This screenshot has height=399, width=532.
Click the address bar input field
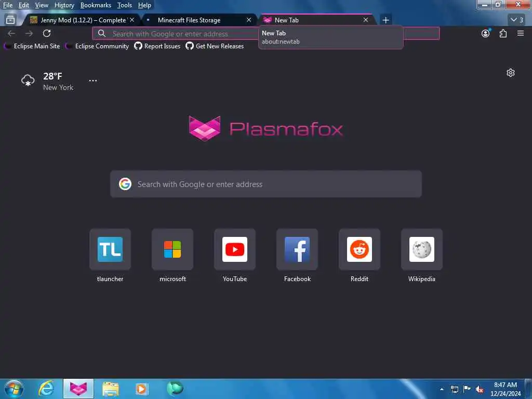click(x=265, y=34)
